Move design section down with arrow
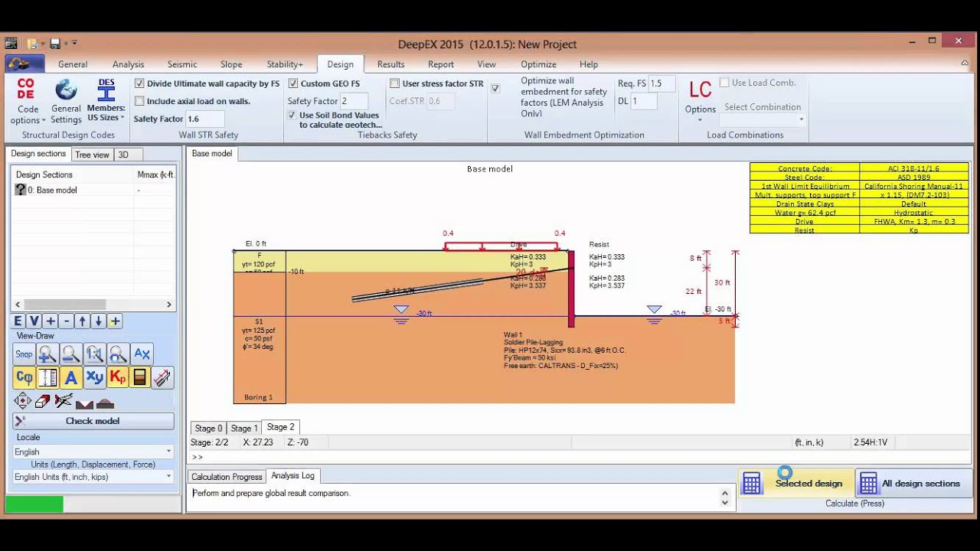The width and height of the screenshot is (980, 551). click(99, 321)
